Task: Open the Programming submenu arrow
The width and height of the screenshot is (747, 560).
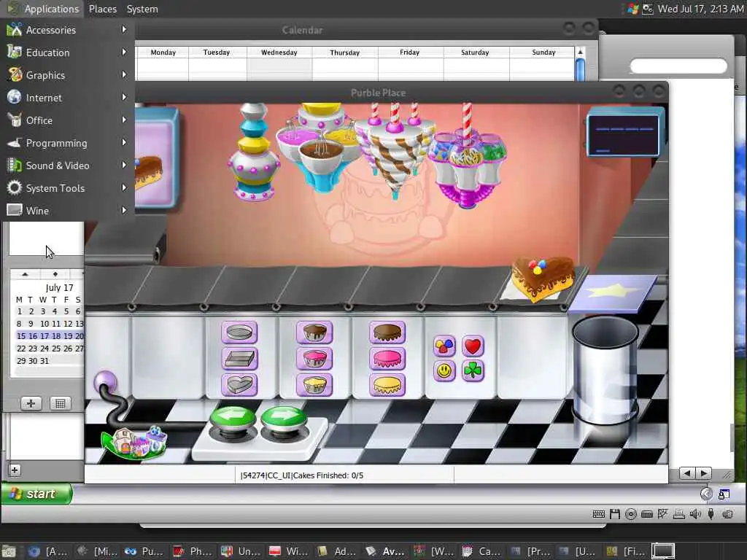Action: pos(124,142)
